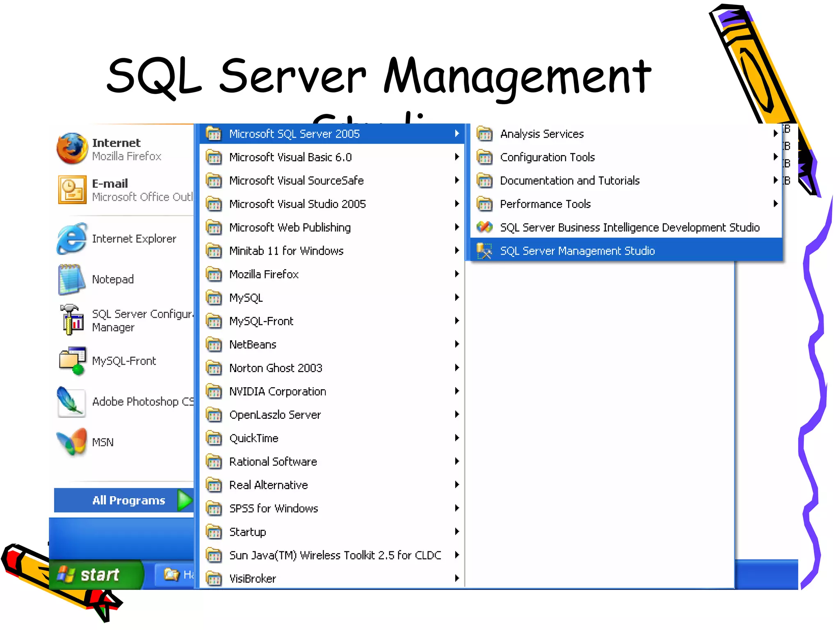Expand Configuration Tools submenu arrow
Viewport: 840px width, 630px height.
click(x=775, y=157)
